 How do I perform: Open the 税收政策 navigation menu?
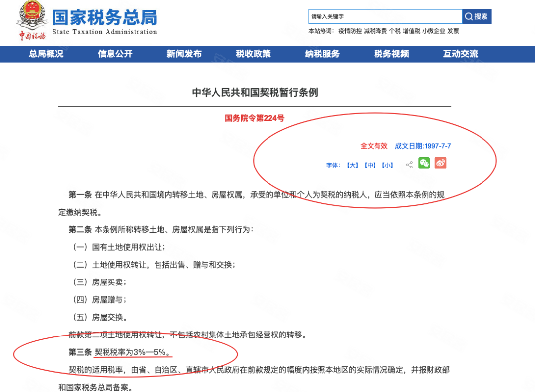tap(253, 54)
